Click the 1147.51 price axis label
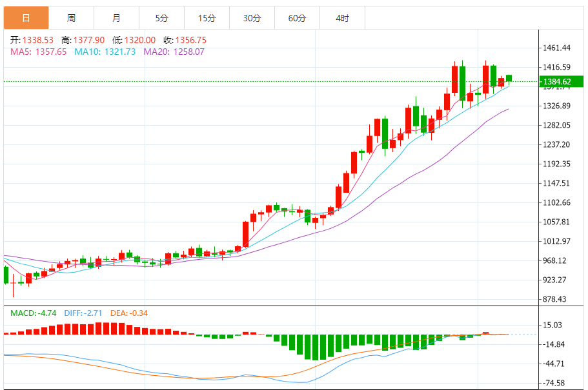 click(x=556, y=183)
